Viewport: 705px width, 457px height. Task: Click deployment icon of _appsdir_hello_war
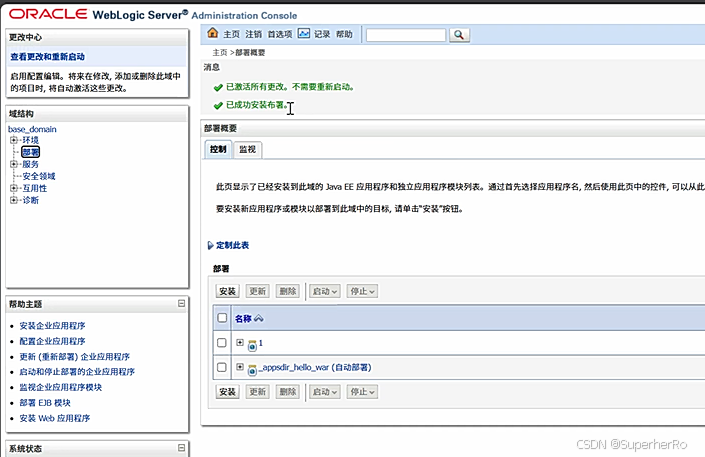pos(252,369)
